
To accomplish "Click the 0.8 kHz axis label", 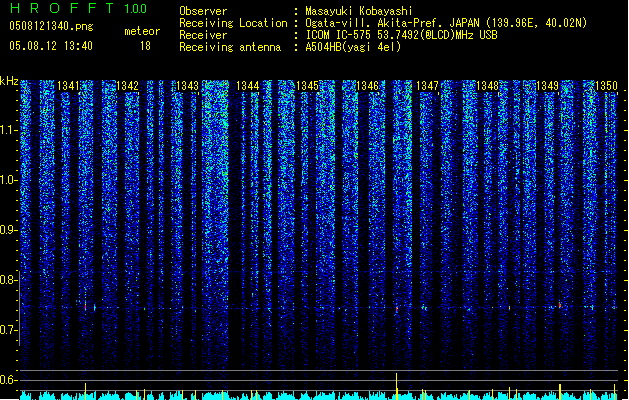I will pos(9,280).
